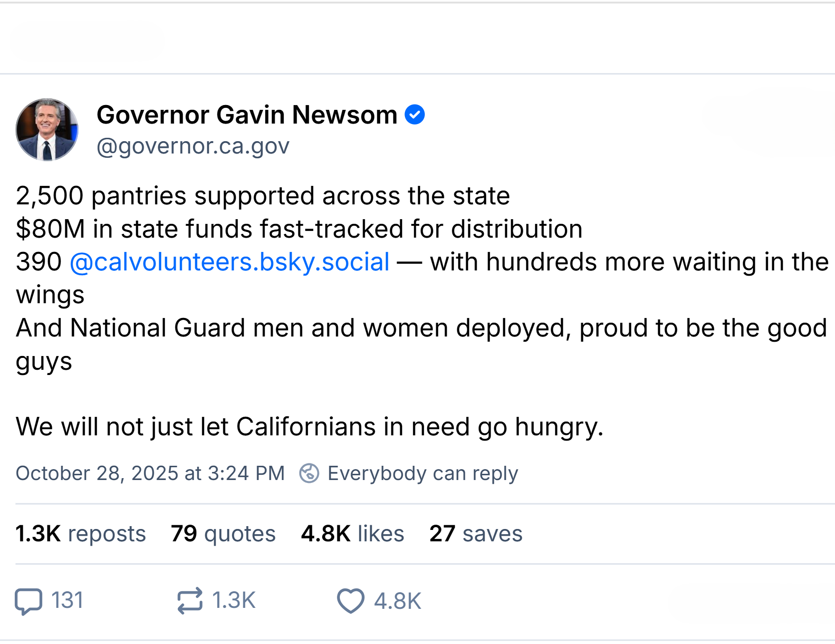Click the 131 reply count
Viewport: 835px width, 644px height.
pyautogui.click(x=67, y=600)
